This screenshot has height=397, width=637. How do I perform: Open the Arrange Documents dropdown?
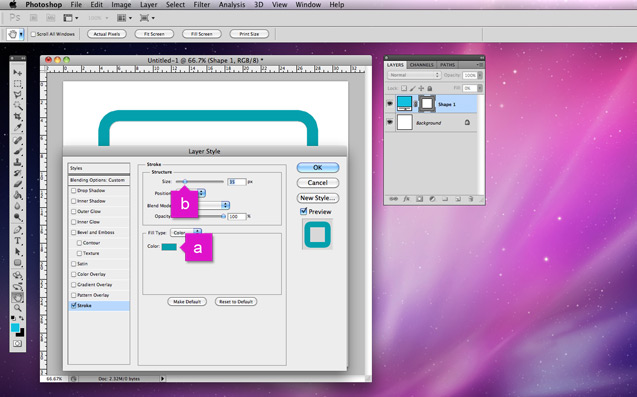pos(124,18)
